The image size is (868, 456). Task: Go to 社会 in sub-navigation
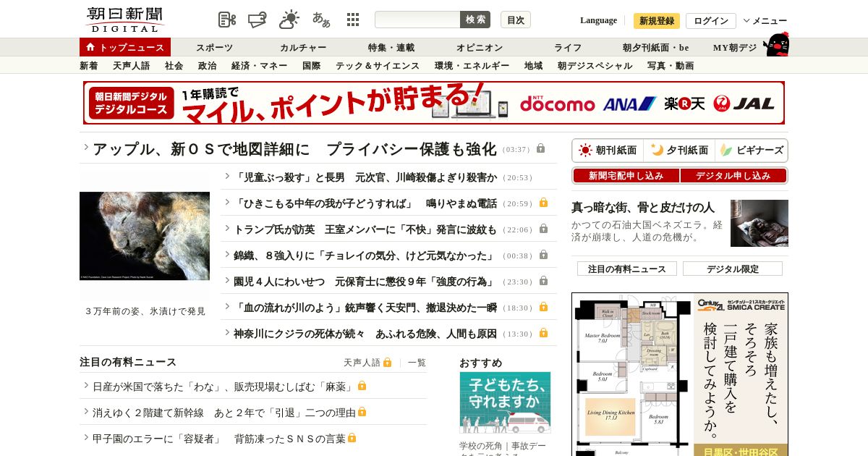[174, 66]
